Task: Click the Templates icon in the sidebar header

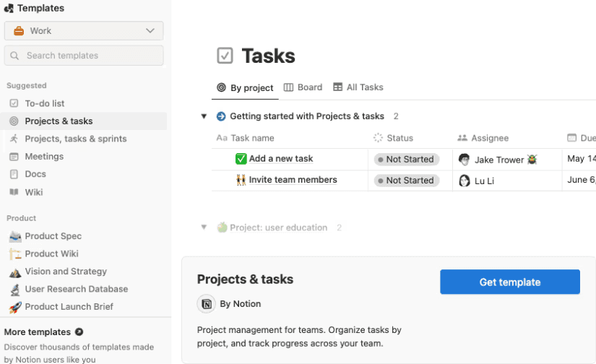Action: pyautogui.click(x=9, y=9)
